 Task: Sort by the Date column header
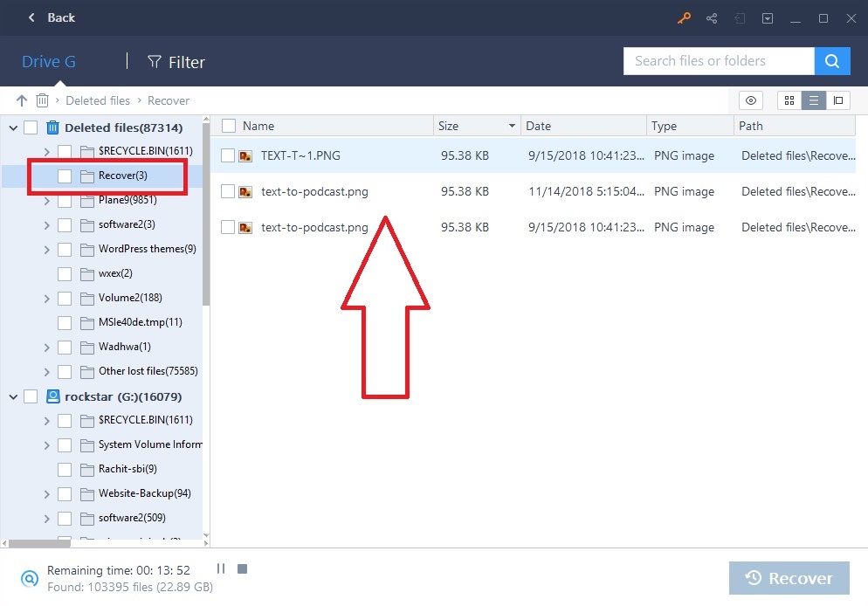(583, 127)
